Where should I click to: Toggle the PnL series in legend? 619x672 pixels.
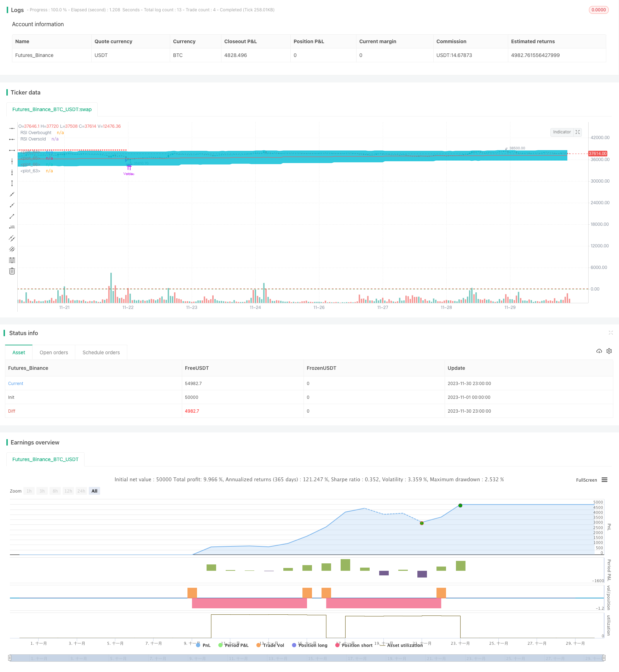pyautogui.click(x=203, y=645)
